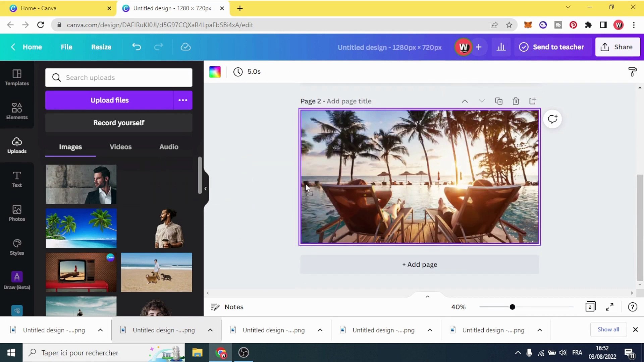The width and height of the screenshot is (644, 362).
Task: Open the File menu
Action: (x=66, y=47)
